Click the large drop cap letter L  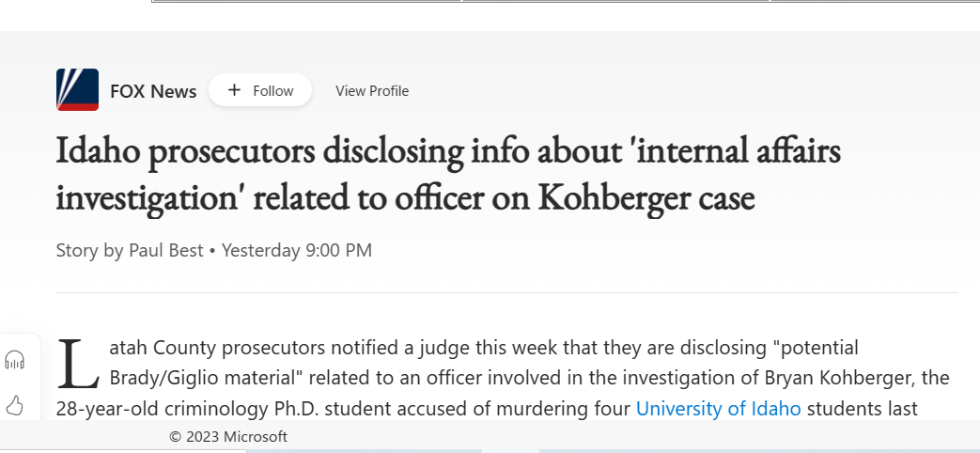pyautogui.click(x=77, y=364)
